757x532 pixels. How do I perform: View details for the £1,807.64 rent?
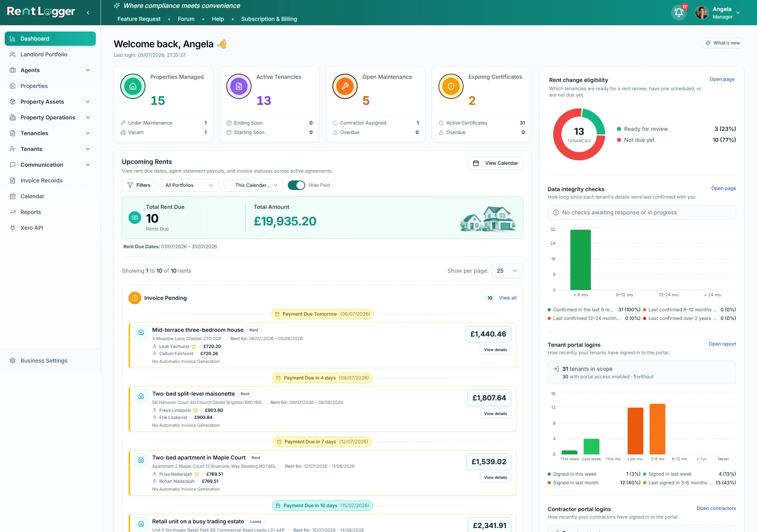click(x=495, y=414)
